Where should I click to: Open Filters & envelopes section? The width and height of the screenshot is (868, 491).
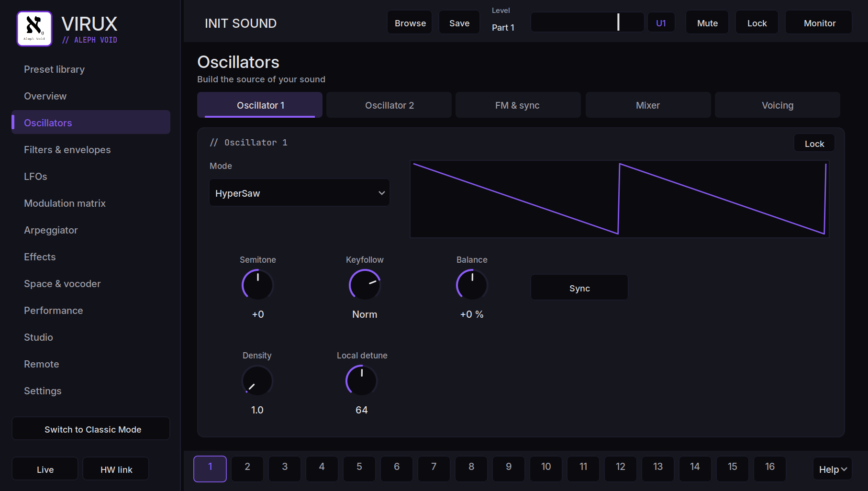tap(91, 149)
